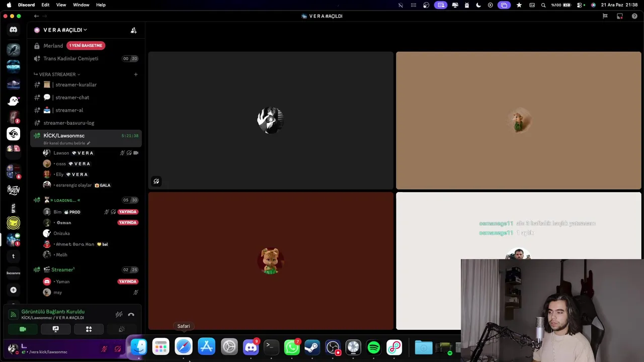Join the Streamer¹ voice channel
The image size is (644, 362).
click(x=86, y=269)
